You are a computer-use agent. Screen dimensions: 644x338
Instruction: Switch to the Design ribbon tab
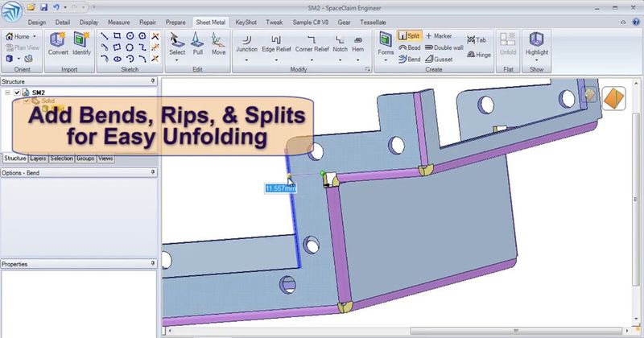(x=37, y=23)
